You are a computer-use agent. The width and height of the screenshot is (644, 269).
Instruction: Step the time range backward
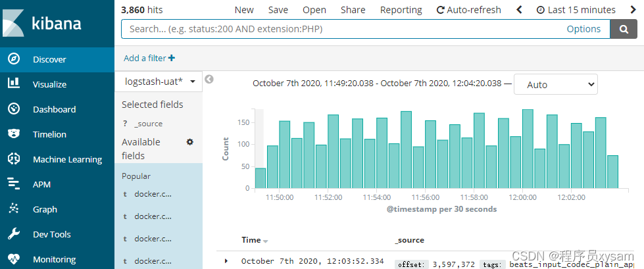pyautogui.click(x=519, y=10)
